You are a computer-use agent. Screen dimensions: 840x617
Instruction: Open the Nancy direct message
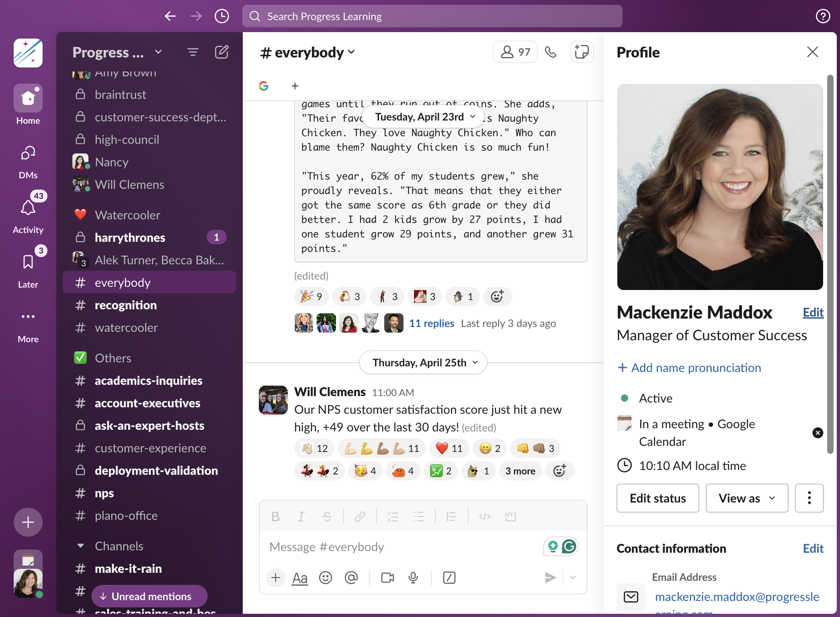[150, 162]
